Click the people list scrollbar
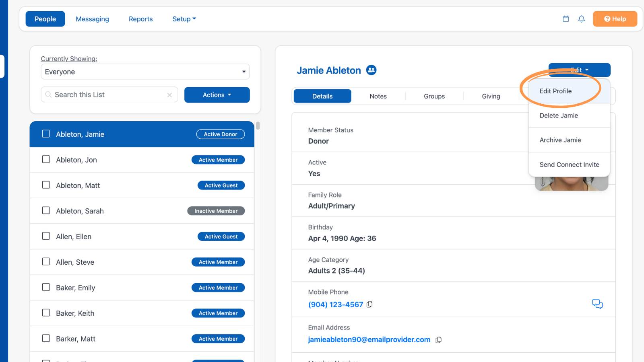644x362 pixels. pos(258,125)
